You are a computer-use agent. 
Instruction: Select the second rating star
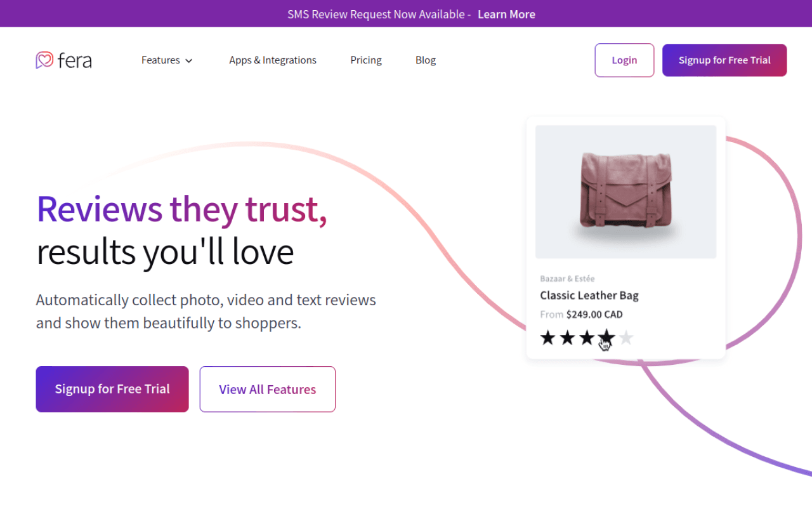568,338
